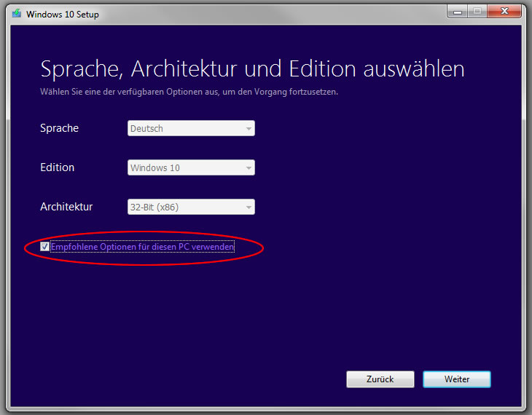Image resolution: width=532 pixels, height=415 pixels.
Task: Click the arrow on the Edition combo box
Action: [x=249, y=168]
